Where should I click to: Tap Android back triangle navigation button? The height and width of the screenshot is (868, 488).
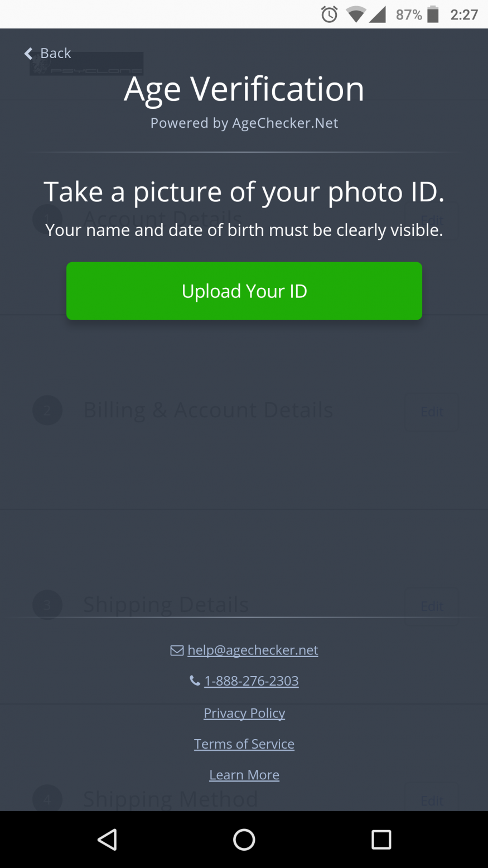[107, 840]
